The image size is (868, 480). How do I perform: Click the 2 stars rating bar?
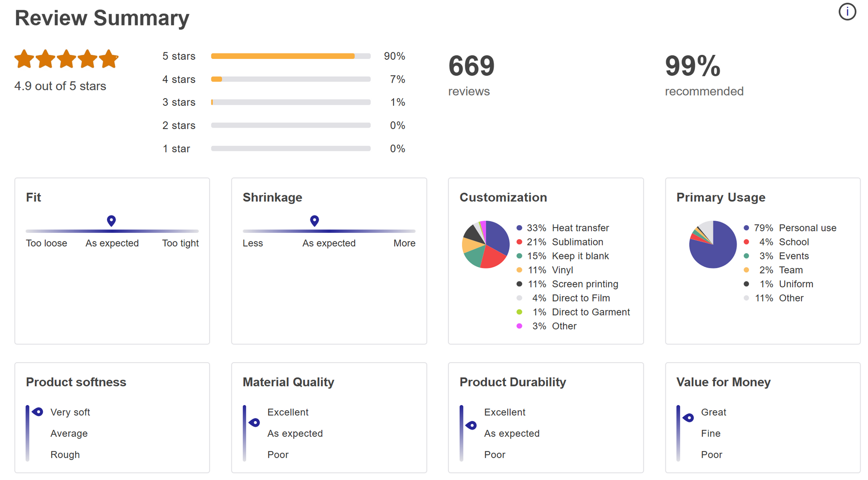tap(290, 125)
